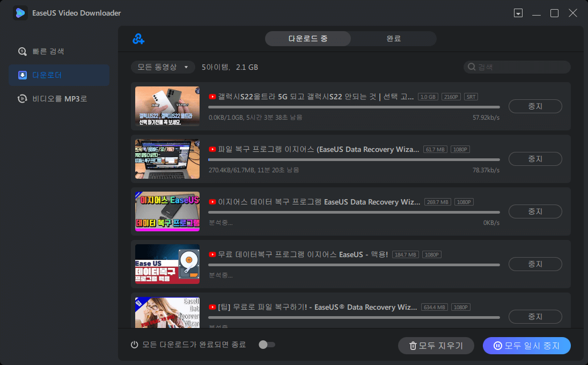Click the progress bar of 파일 복구 프로그램 download

tap(354, 159)
